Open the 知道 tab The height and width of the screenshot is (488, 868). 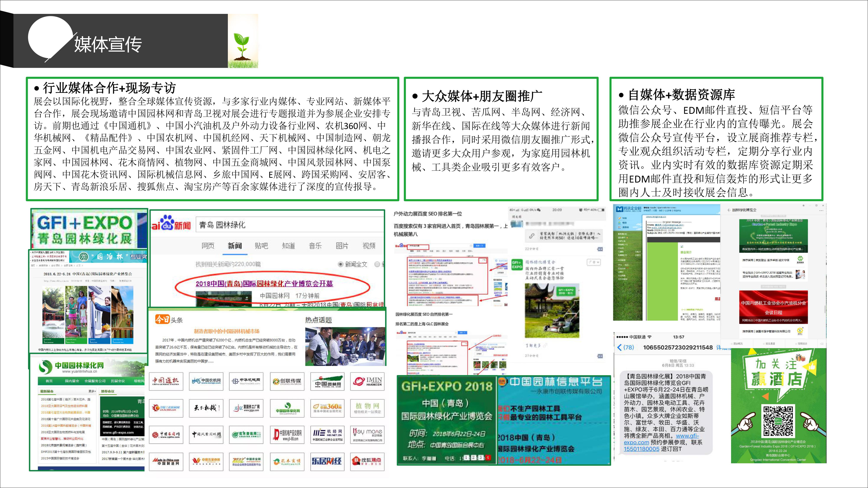[x=288, y=246]
